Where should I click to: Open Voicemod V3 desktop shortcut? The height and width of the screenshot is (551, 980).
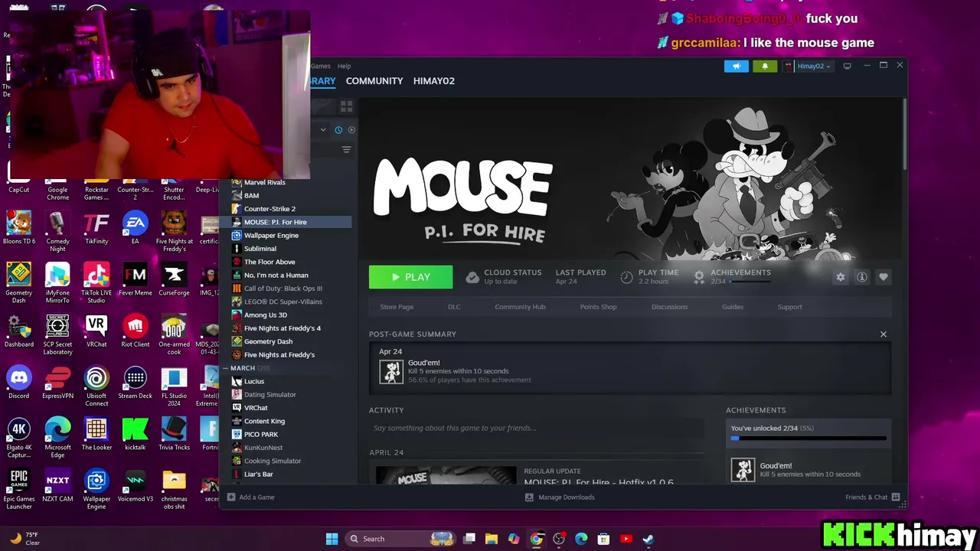[136, 486]
